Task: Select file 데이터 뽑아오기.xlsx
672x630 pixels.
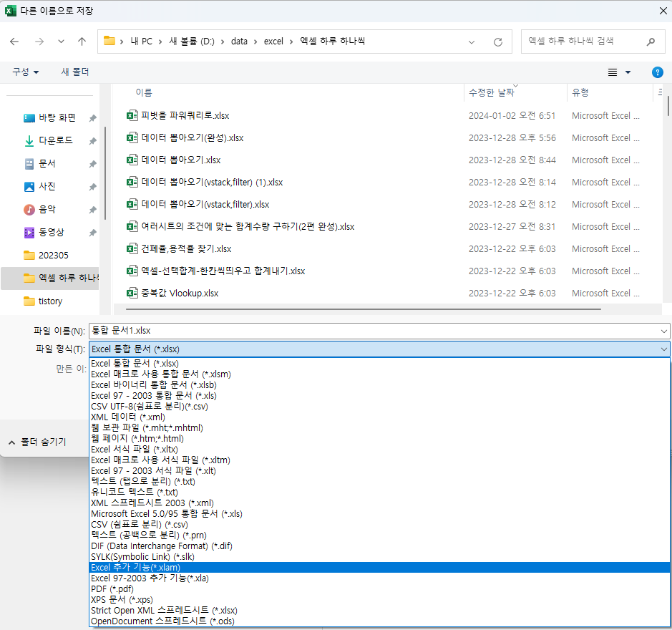Action: click(x=181, y=160)
